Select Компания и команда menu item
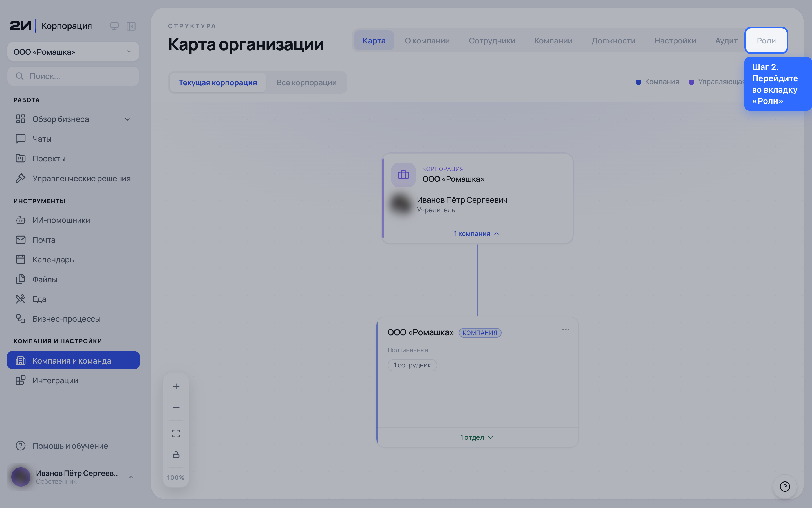Screen dimensions: 812x508 pos(73,360)
